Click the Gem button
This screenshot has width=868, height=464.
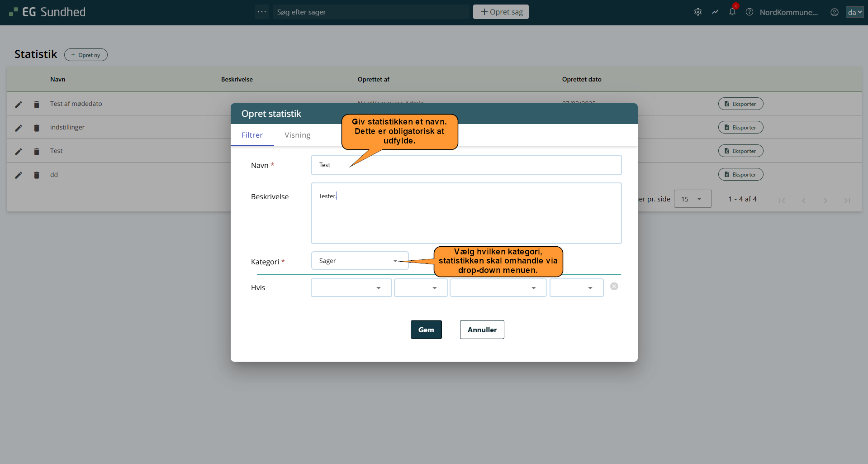pos(426,330)
